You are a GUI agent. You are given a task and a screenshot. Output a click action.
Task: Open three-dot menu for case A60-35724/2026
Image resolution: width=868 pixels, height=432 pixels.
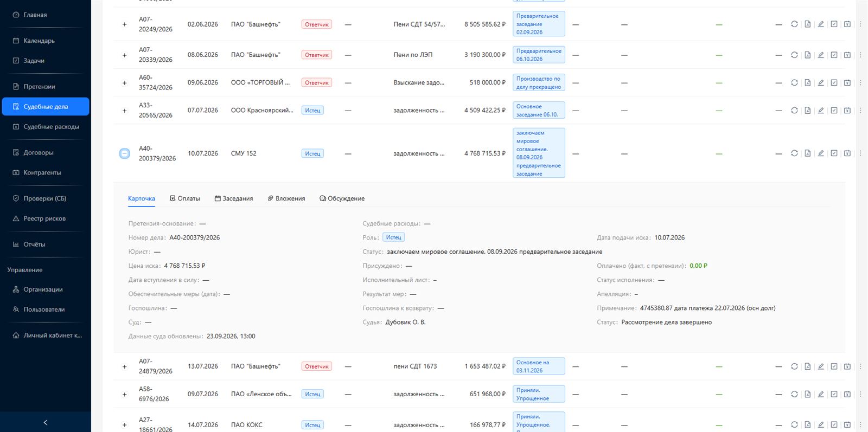pos(860,83)
